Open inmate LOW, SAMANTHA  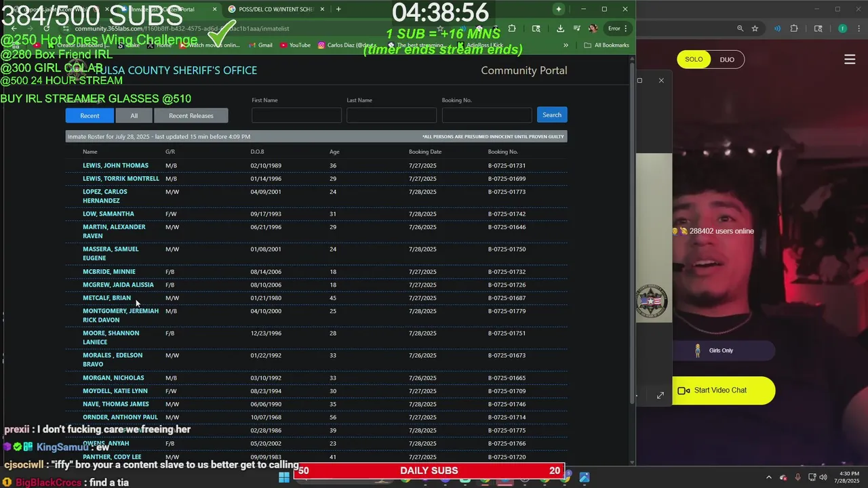coord(108,213)
